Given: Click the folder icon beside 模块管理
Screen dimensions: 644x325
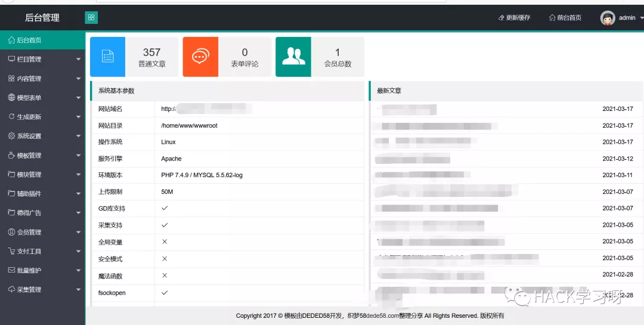Looking at the screenshot, I should click(x=11, y=175).
